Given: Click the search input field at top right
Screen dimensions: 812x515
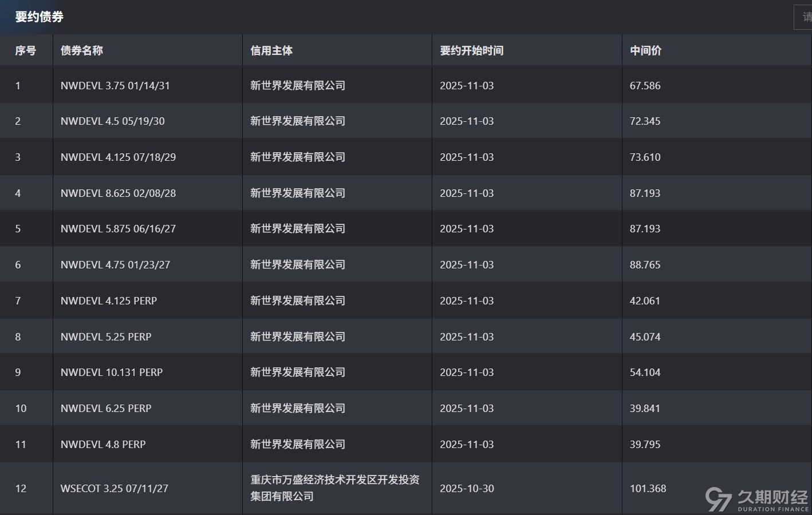Looking at the screenshot, I should tap(803, 17).
